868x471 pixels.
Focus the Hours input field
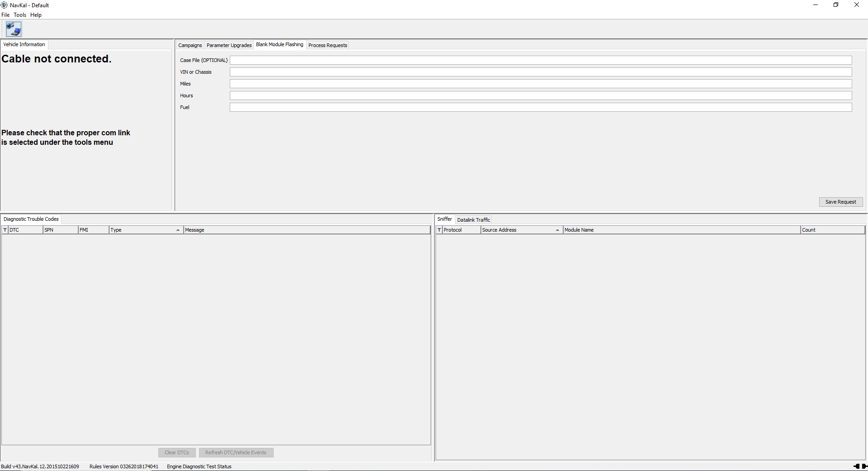(541, 95)
